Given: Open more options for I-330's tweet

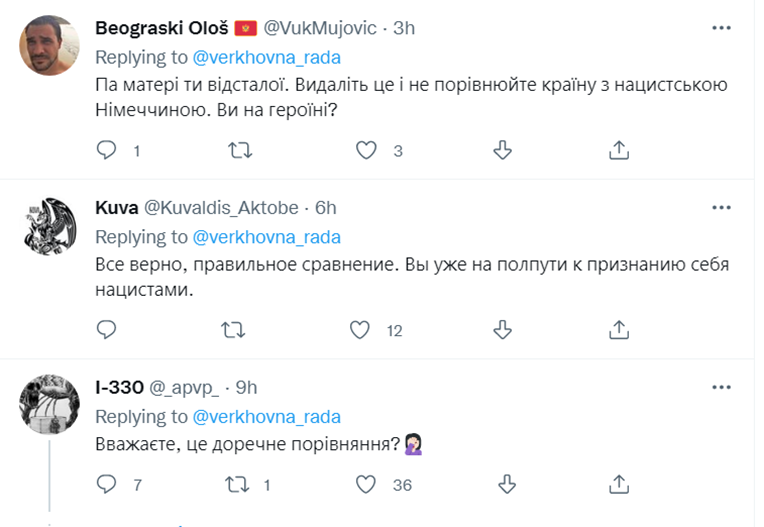Looking at the screenshot, I should coord(721,386).
